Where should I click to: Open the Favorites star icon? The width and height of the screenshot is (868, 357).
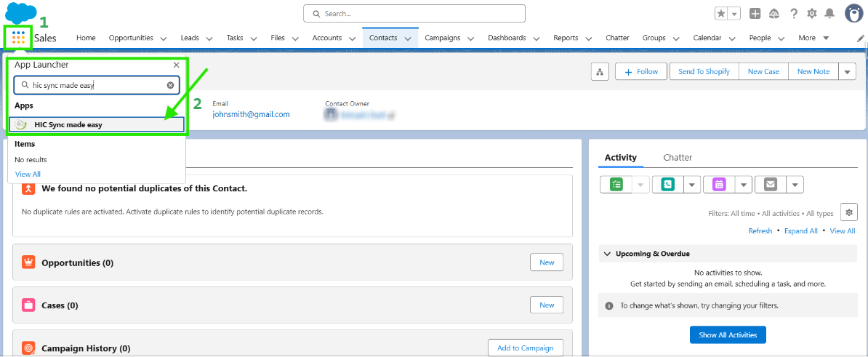[720, 13]
